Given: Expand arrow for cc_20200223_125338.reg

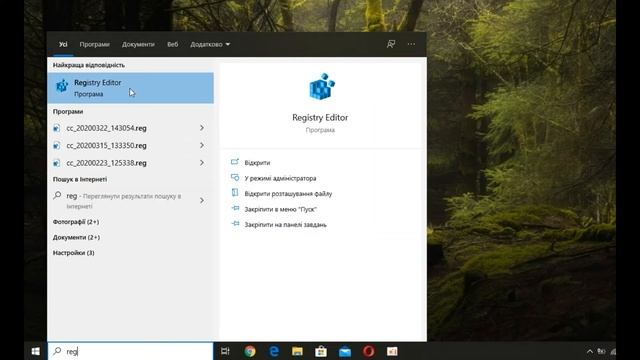Looking at the screenshot, I should 202,163.
